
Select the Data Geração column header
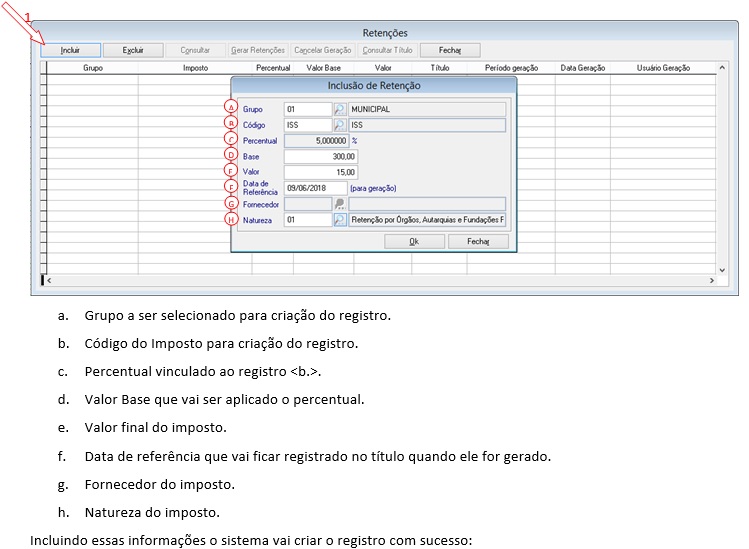pyautogui.click(x=583, y=68)
